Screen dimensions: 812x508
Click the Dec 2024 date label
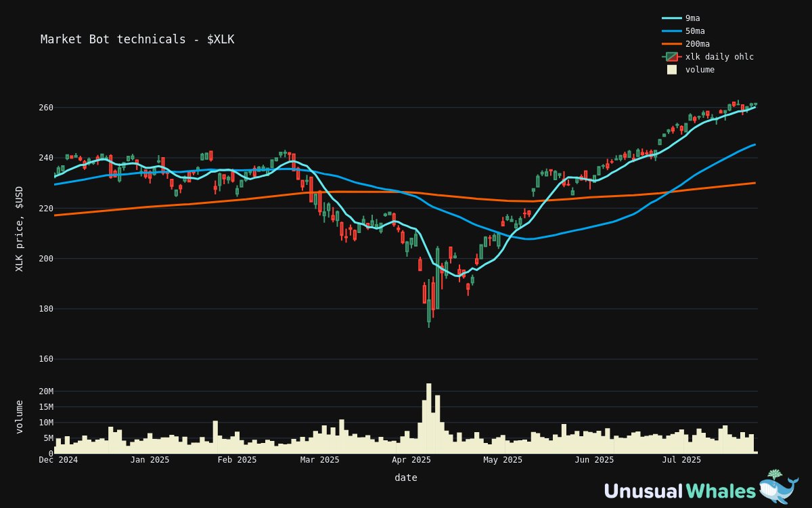coord(58,460)
